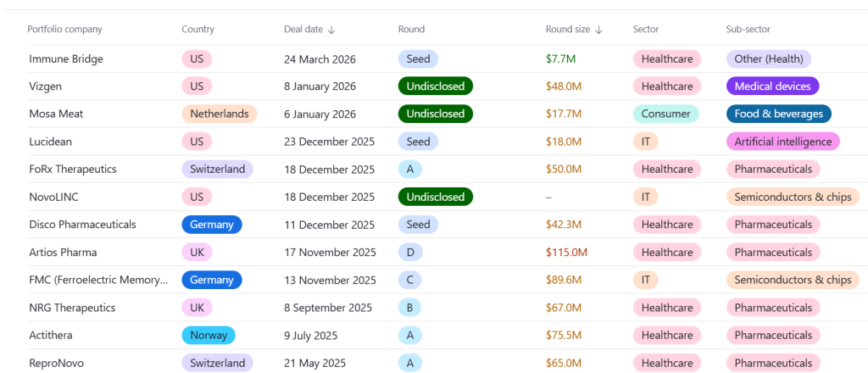Click the $115.0M round size value

(x=566, y=252)
